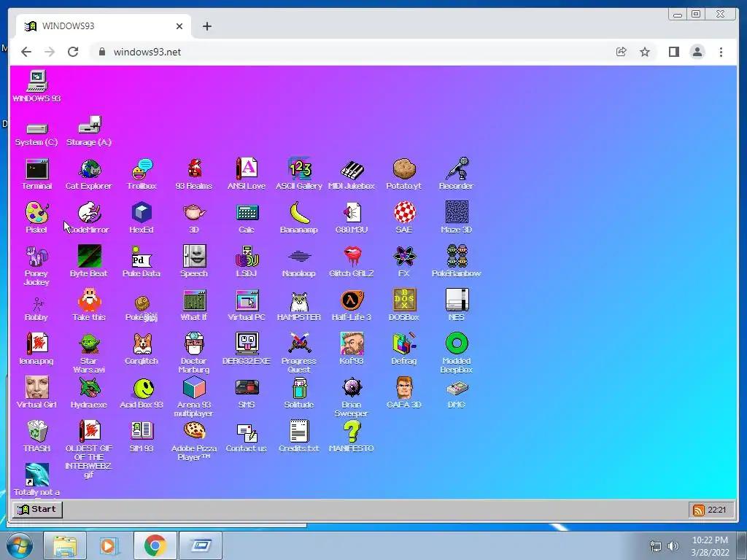The width and height of the screenshot is (747, 560).
Task: Open Windows Explorer from taskbar
Action: (65, 545)
